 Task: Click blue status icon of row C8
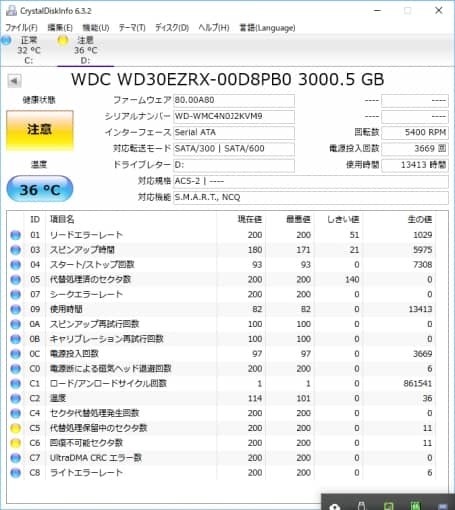point(15,473)
